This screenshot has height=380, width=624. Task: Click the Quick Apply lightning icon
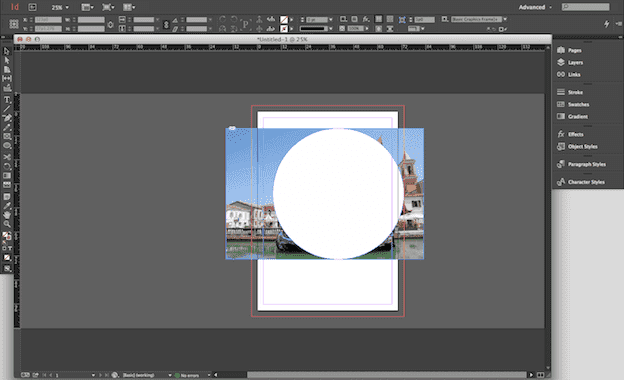[606, 24]
